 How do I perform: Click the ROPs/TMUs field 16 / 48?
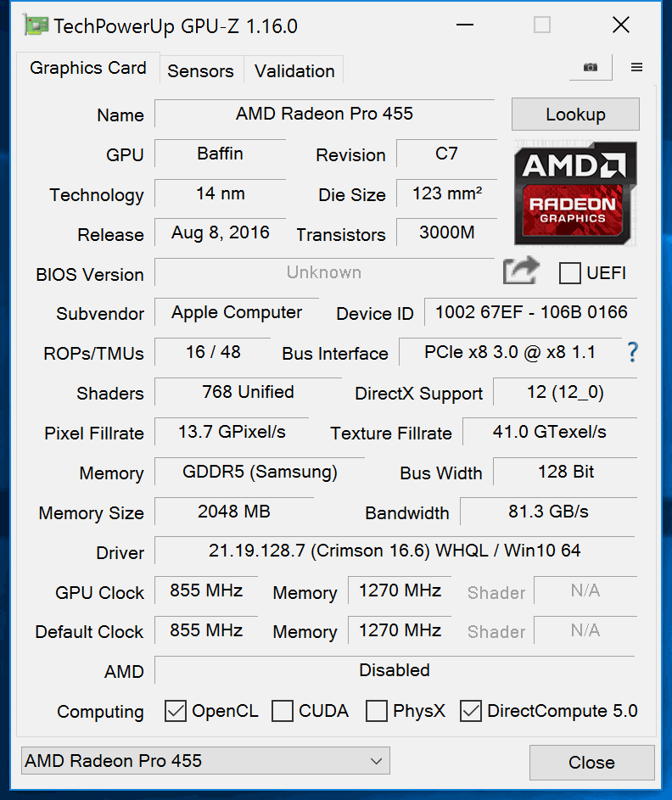(x=213, y=351)
